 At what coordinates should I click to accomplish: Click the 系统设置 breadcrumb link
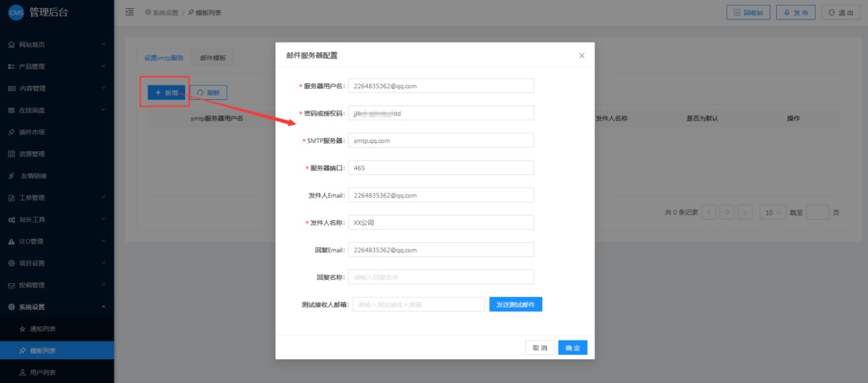coord(161,12)
